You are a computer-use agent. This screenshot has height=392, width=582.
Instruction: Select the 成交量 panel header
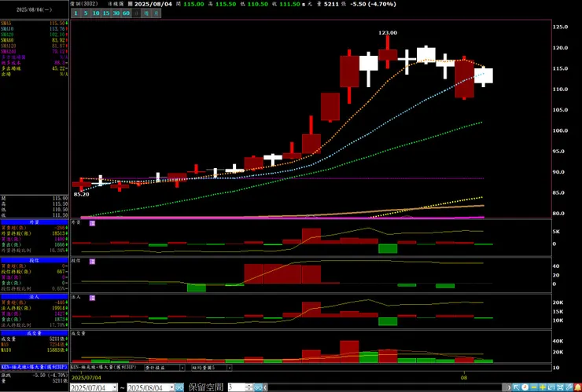pyautogui.click(x=34, y=333)
